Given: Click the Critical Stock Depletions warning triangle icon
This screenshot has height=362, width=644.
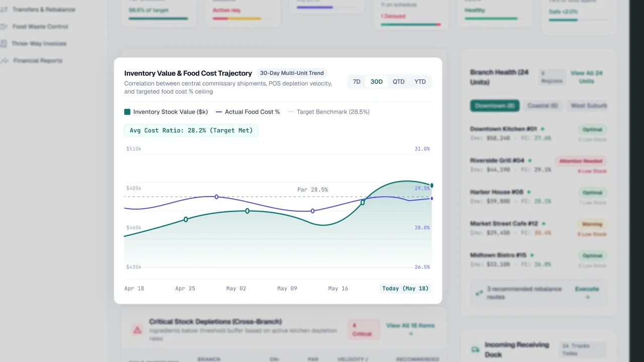Looking at the screenshot, I should (x=137, y=330).
